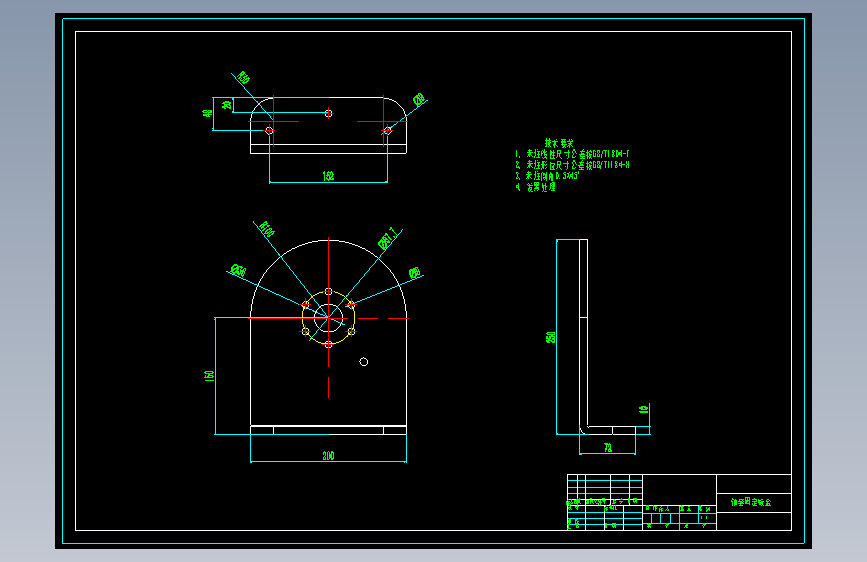
Task: Select the 200 width dimension text
Action: click(328, 456)
